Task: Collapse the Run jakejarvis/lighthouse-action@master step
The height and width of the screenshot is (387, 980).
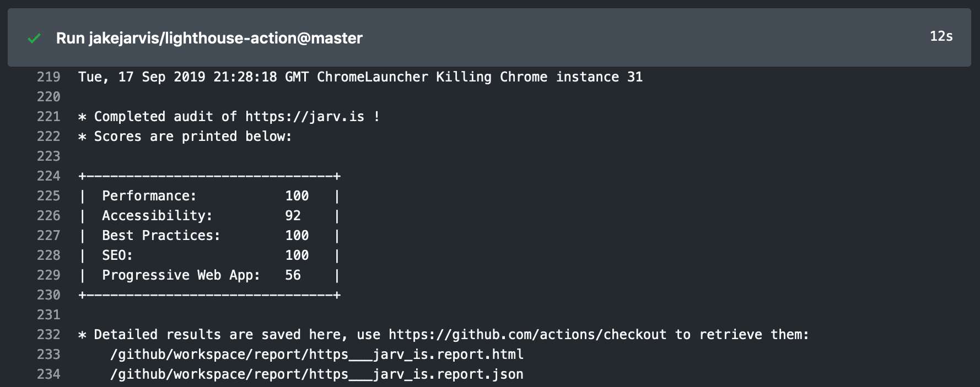Action: (x=209, y=38)
